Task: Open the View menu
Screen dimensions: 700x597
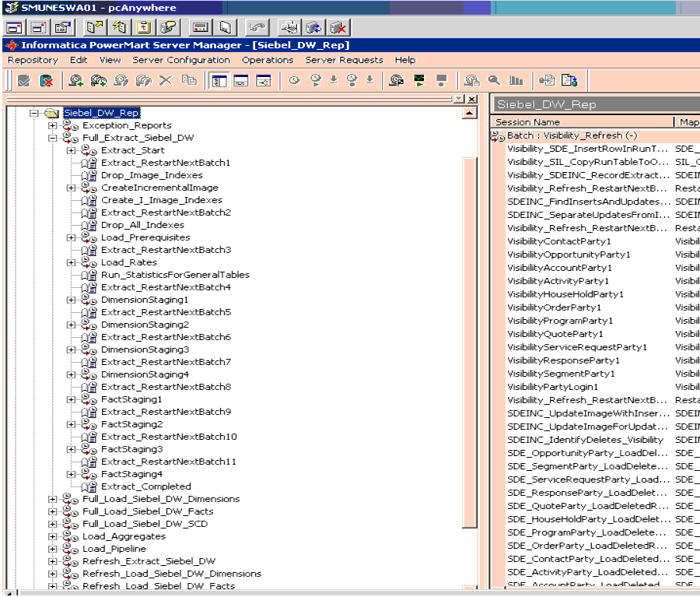Action: [110, 60]
